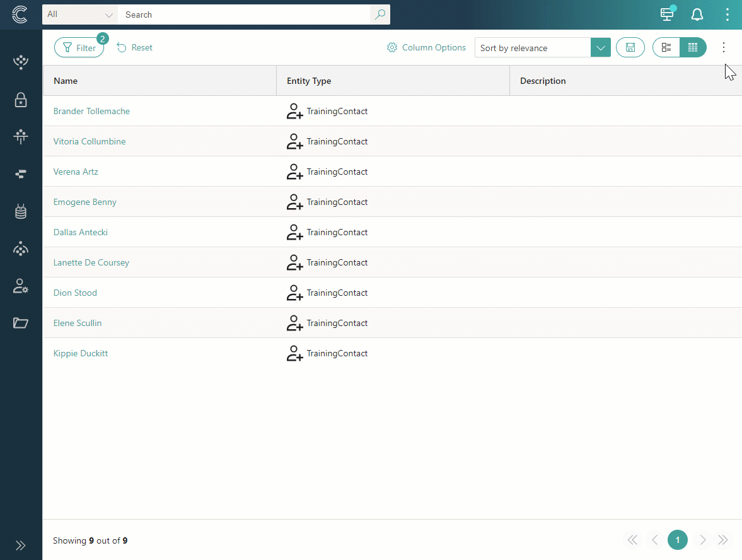Open the folder icon in sidebar
This screenshot has height=560, width=742.
21,323
